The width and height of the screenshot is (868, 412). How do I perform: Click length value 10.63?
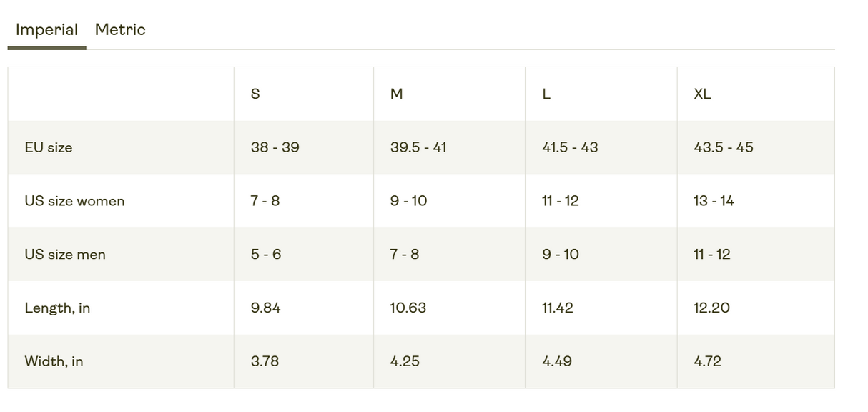pos(408,308)
